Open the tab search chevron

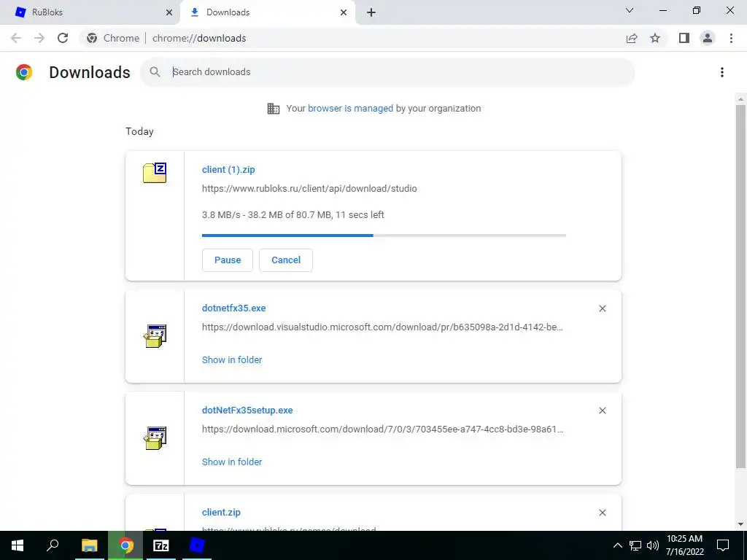[630, 10]
